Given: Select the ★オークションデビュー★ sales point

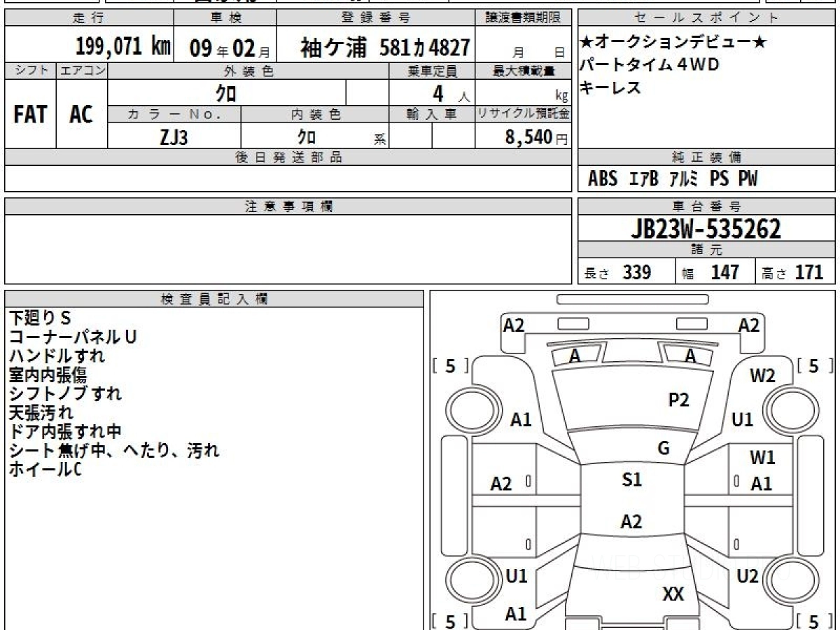Looking at the screenshot, I should (x=673, y=43).
